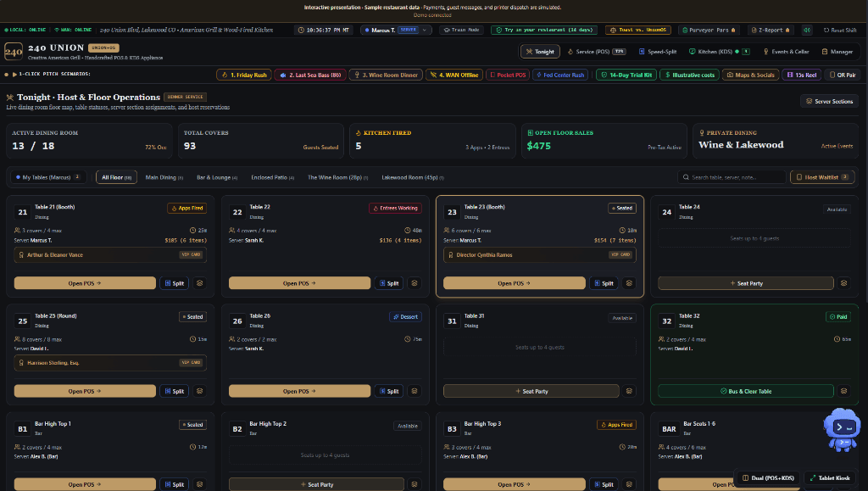
Task: Filter floor by Bar & Lounge
Action: pos(217,177)
